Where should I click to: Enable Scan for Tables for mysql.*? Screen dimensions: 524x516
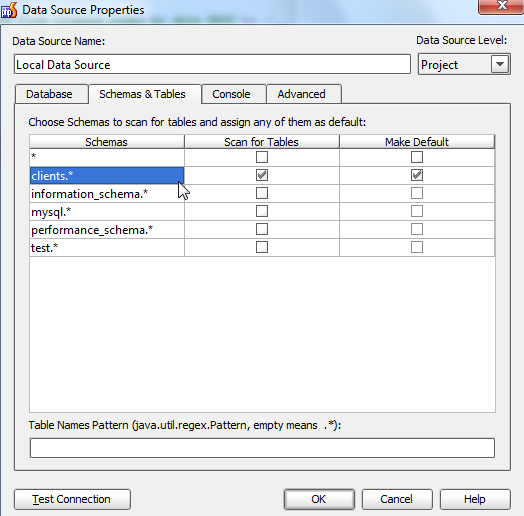coord(262,211)
